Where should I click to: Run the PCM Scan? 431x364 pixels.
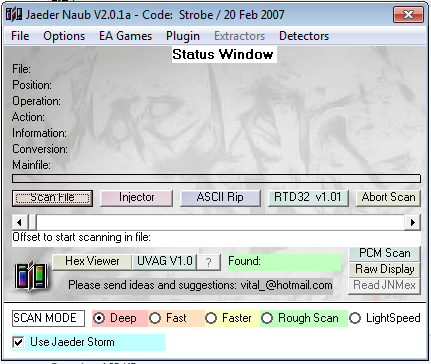point(384,254)
